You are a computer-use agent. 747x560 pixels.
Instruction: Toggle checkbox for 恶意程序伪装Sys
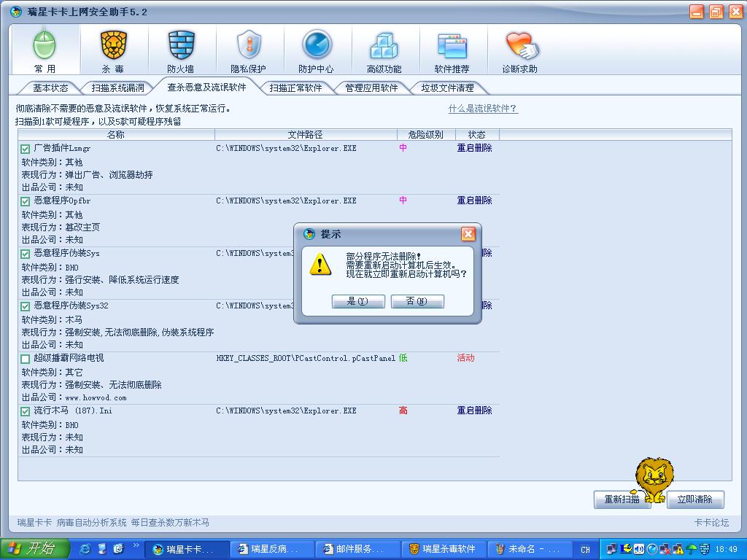(x=26, y=254)
